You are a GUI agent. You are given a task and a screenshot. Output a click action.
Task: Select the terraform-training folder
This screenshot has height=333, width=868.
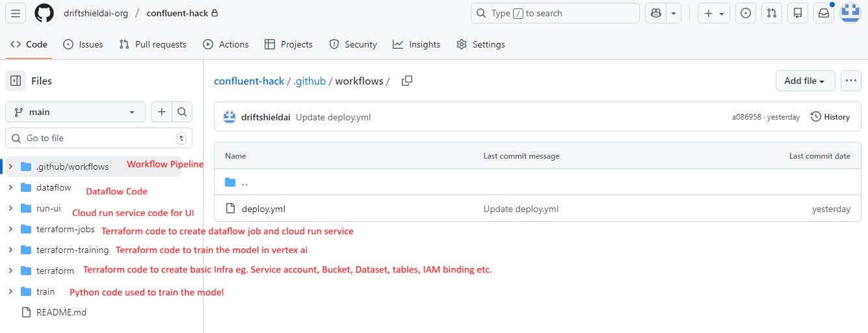coord(73,250)
